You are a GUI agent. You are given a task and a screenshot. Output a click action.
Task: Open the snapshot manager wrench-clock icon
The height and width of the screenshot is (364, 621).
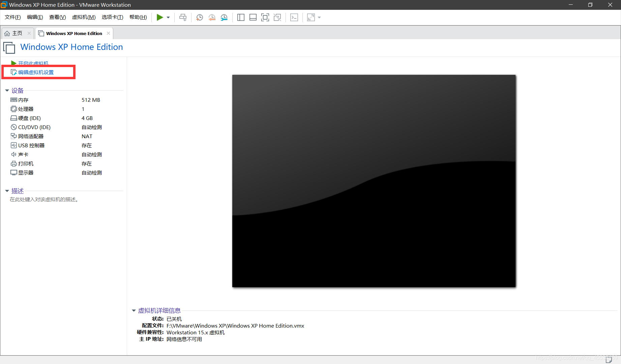click(x=224, y=17)
